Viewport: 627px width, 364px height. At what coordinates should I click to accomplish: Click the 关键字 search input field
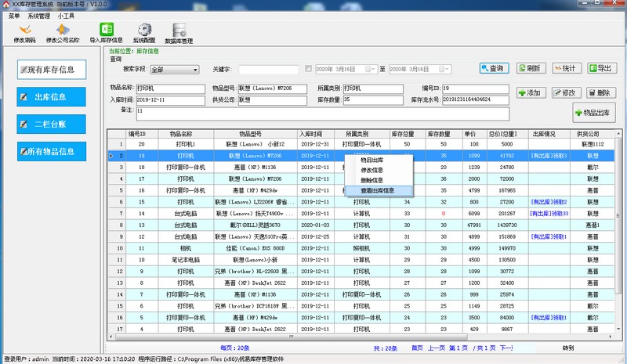pyautogui.click(x=269, y=70)
